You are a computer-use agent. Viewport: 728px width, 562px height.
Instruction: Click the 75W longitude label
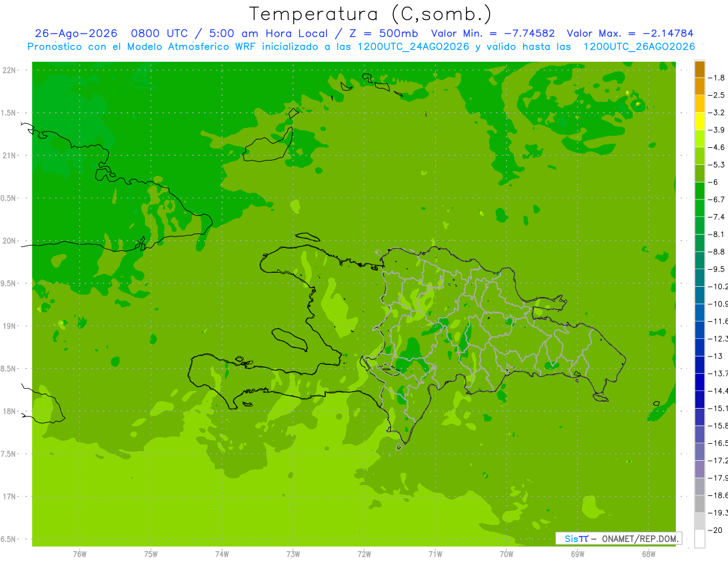pos(151,554)
